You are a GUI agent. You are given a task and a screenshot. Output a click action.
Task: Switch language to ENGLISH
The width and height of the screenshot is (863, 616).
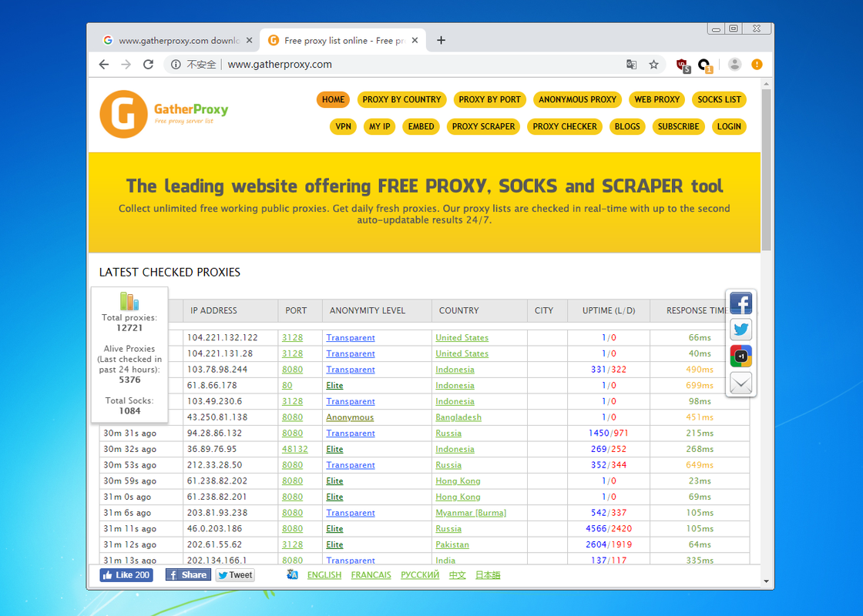324,574
